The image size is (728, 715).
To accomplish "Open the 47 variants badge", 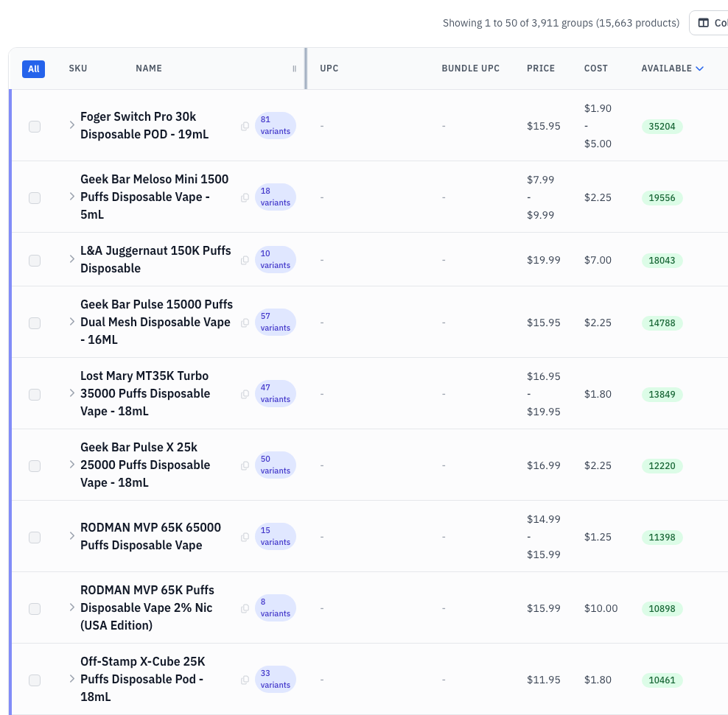I will pyautogui.click(x=276, y=393).
